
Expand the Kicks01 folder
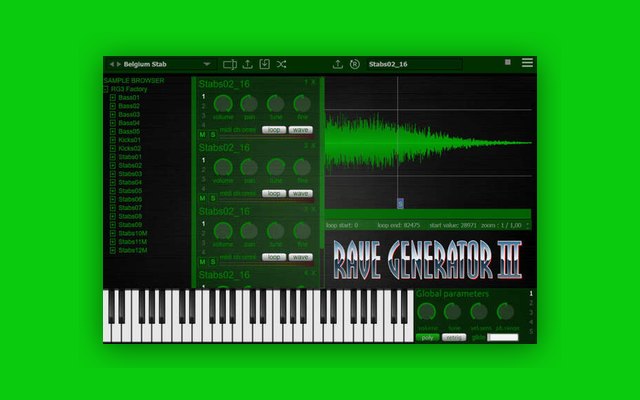113,140
